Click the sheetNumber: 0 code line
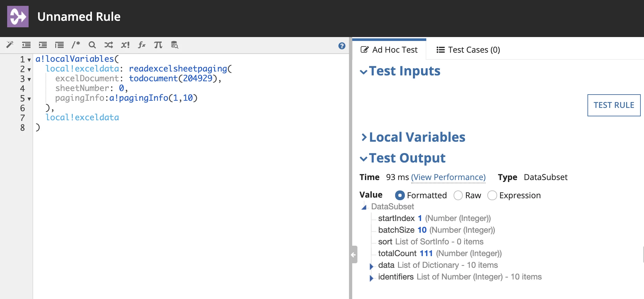The height and width of the screenshot is (299, 644). point(91,88)
